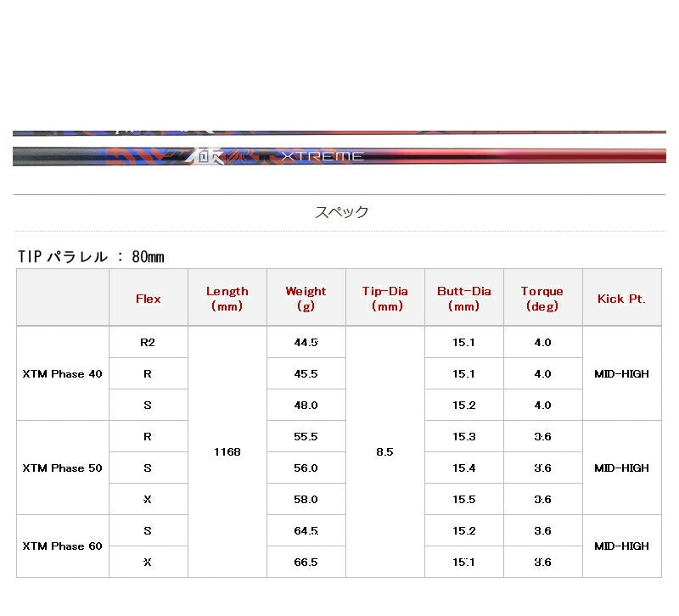Click the 4.0 torque in R2 row
The width and height of the screenshot is (679, 616).
pos(542,343)
